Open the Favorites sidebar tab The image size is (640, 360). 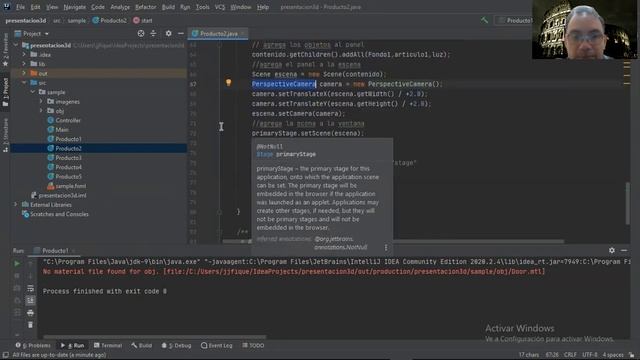5,50
